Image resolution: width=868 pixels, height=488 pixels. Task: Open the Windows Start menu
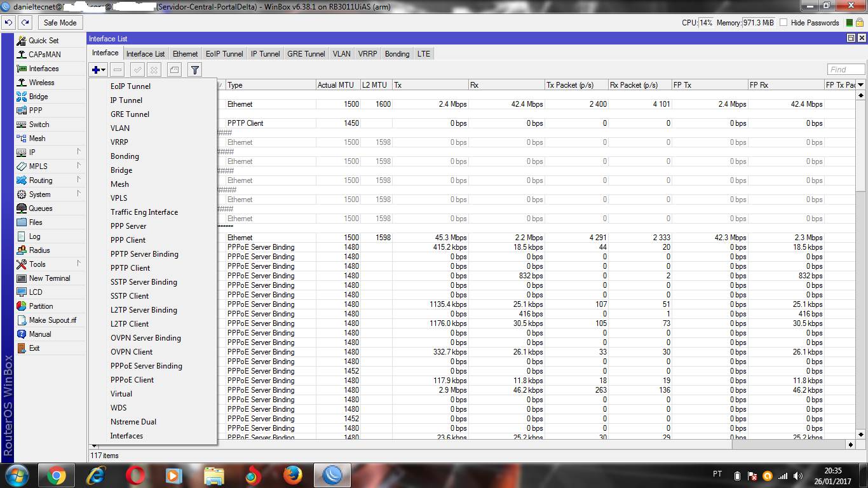click(16, 475)
